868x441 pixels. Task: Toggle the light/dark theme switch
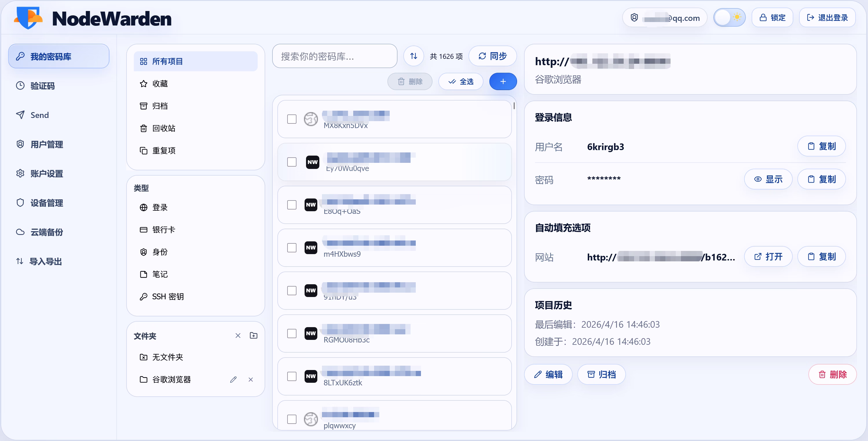tap(730, 17)
